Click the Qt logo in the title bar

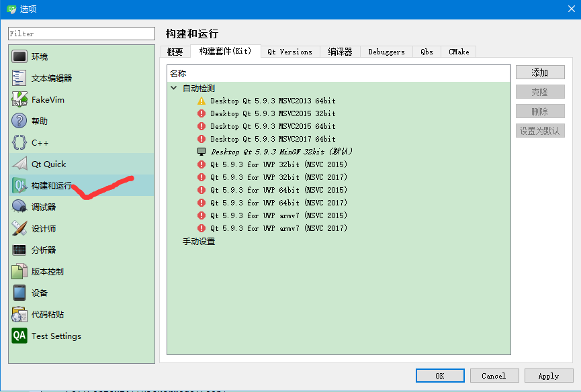(11, 9)
